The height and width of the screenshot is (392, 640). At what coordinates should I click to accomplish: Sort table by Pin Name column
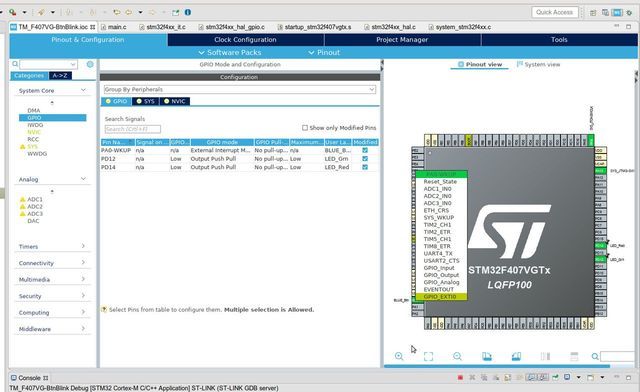(118, 142)
